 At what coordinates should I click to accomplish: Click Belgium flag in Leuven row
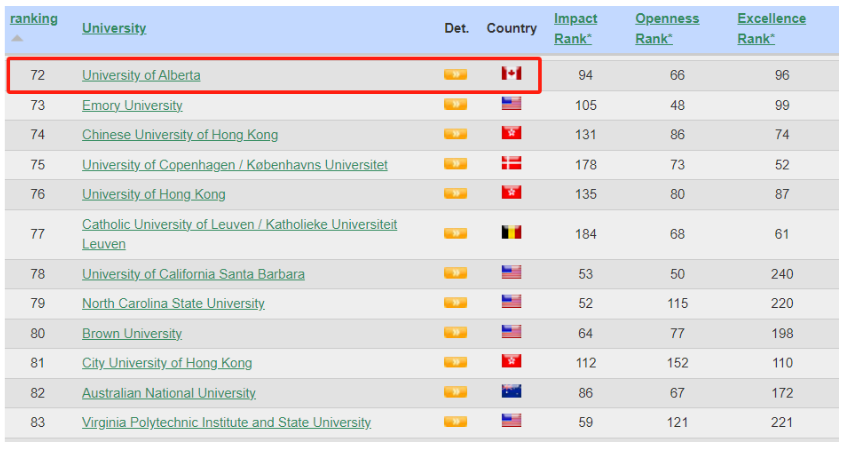(x=511, y=232)
